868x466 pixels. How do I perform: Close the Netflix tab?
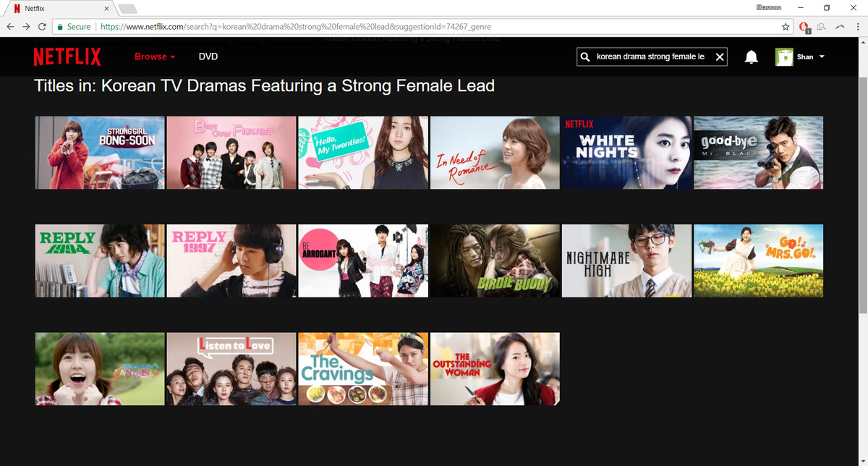(106, 9)
